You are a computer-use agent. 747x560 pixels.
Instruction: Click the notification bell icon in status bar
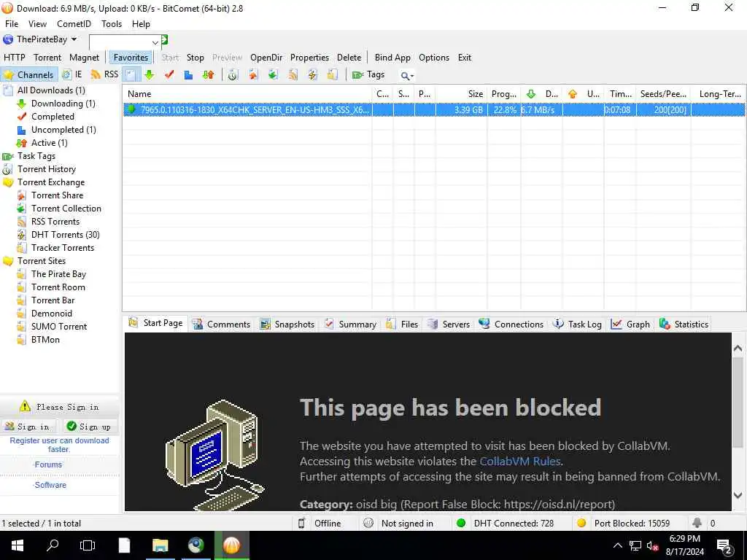click(697, 523)
